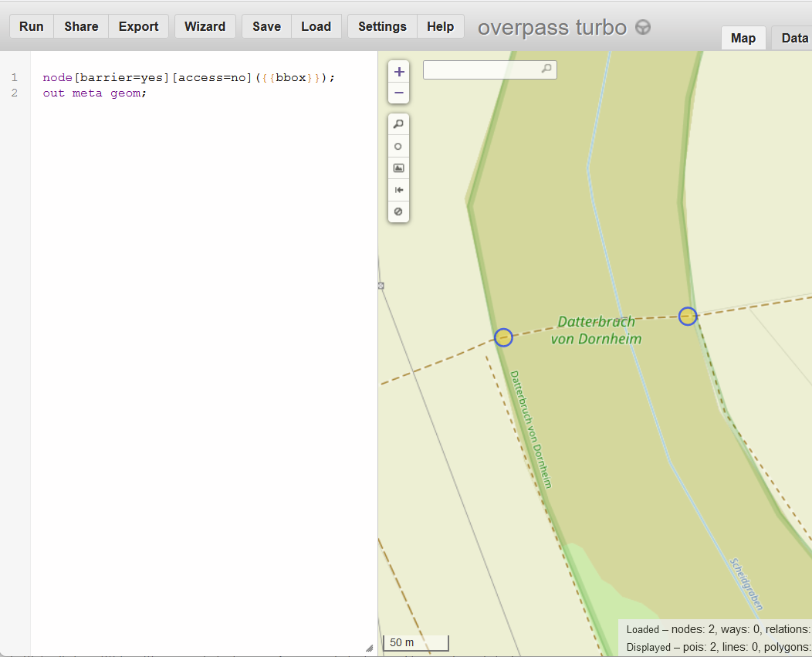Image resolution: width=812 pixels, height=657 pixels.
Task: Click 'out meta geom;' code line
Action: pyautogui.click(x=95, y=93)
